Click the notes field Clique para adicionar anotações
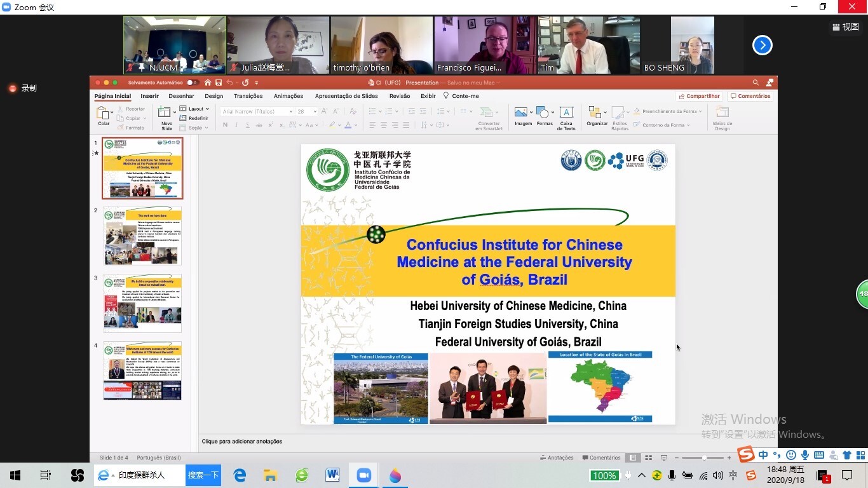This screenshot has width=868, height=488. (242, 441)
